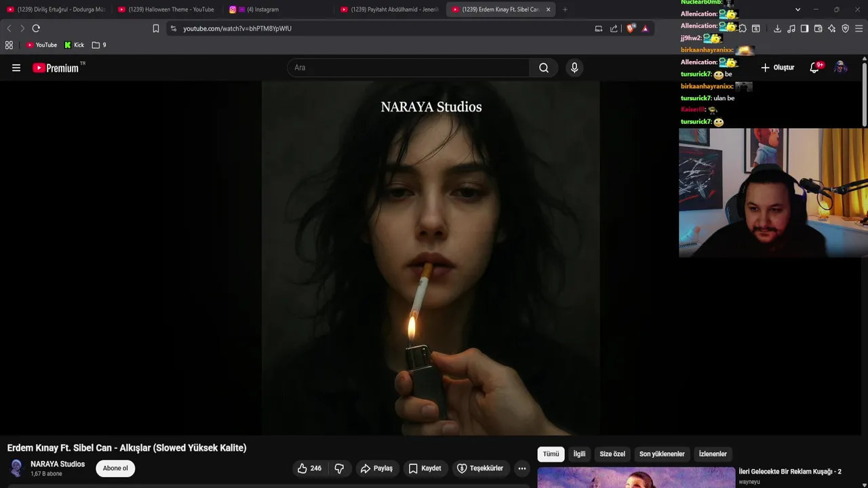Close the Erdem Kınay tab
This screenshot has height=488, width=868.
(548, 9)
